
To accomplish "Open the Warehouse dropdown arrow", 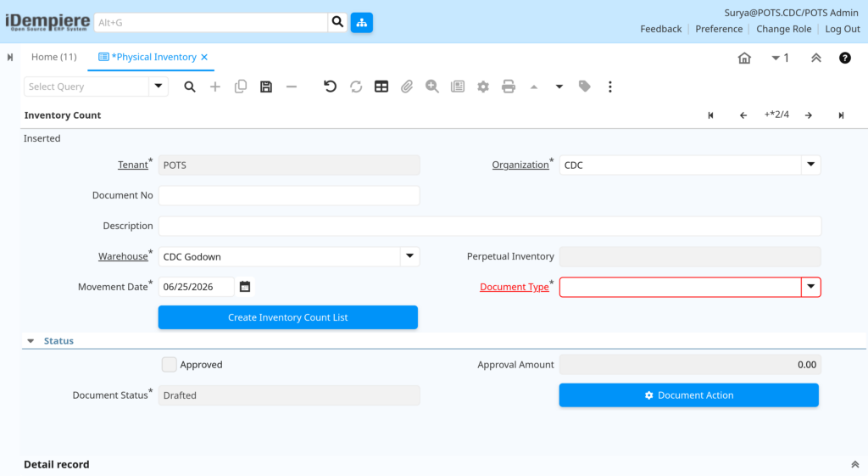I will [409, 256].
